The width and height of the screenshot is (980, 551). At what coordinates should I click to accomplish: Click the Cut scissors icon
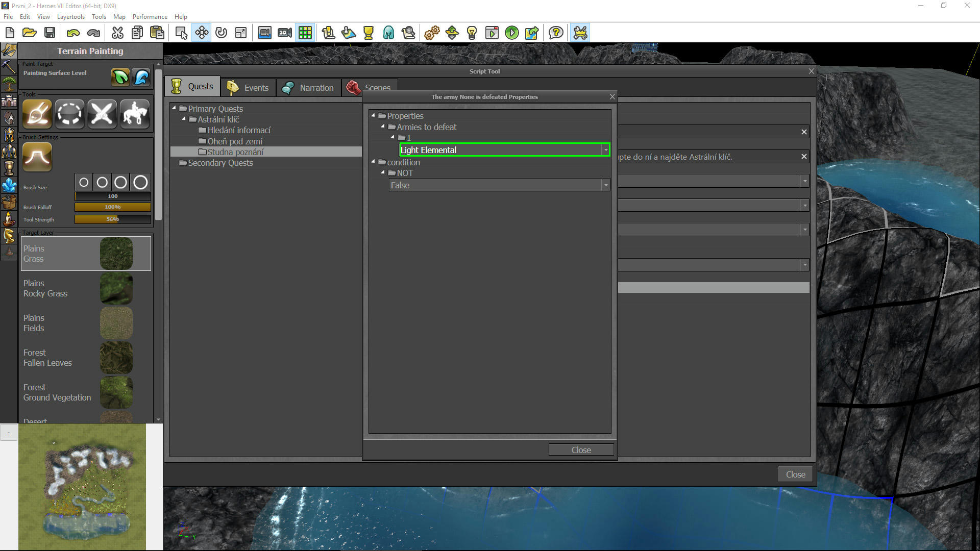[x=117, y=33]
